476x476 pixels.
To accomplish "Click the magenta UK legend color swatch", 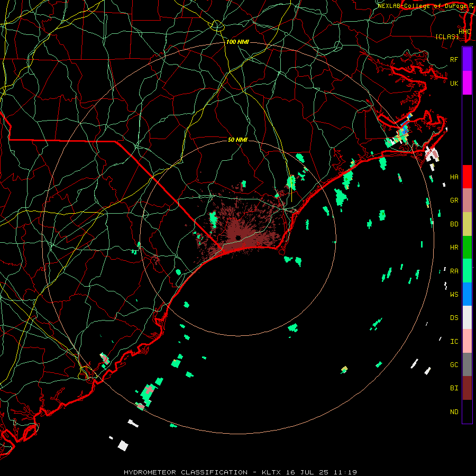I will (467, 83).
